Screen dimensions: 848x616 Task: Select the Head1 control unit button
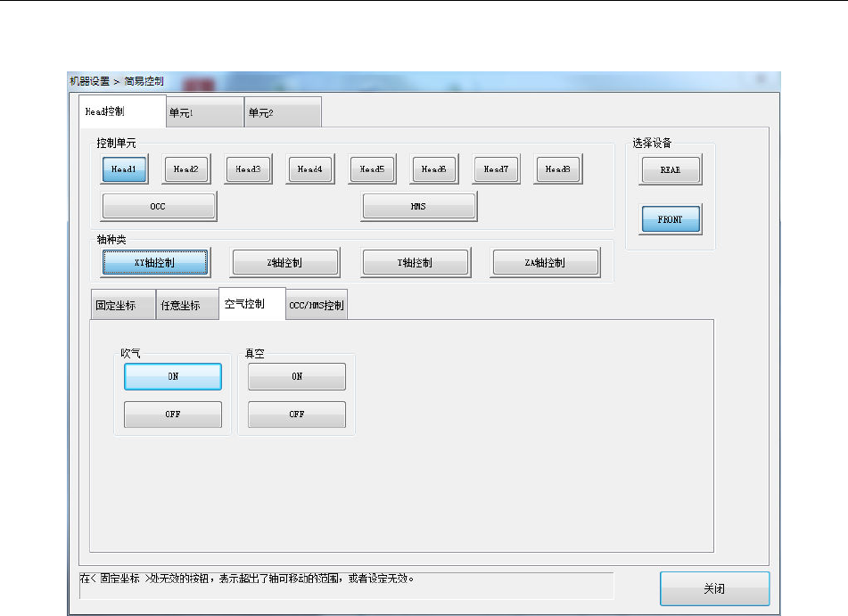pyautogui.click(x=124, y=169)
